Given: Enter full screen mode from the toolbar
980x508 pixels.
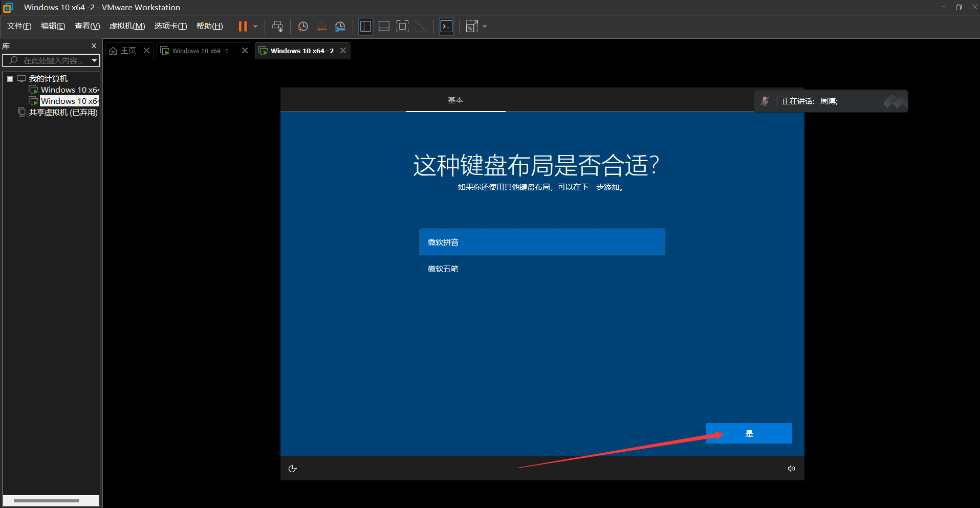Looking at the screenshot, I should [403, 27].
